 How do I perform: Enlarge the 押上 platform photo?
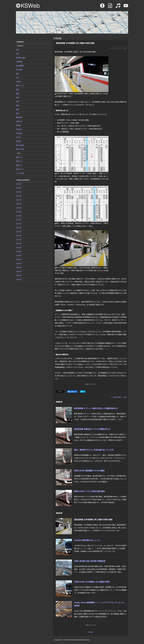coord(82,248)
